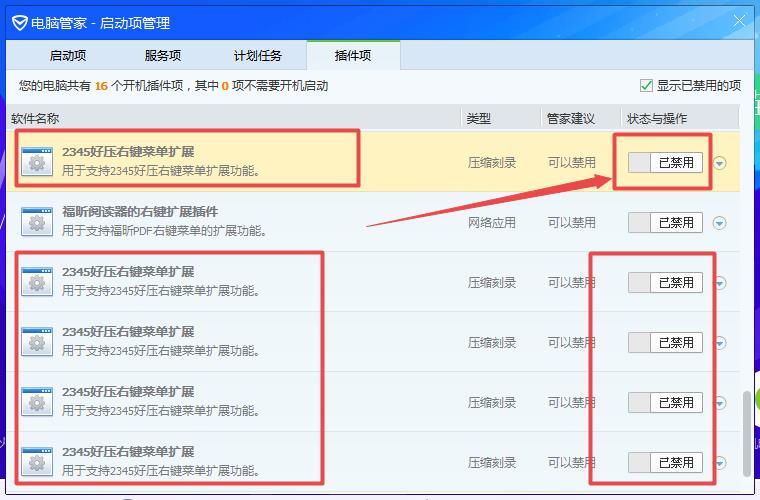Click the 电脑管家 shield logo in title bar

19,23
